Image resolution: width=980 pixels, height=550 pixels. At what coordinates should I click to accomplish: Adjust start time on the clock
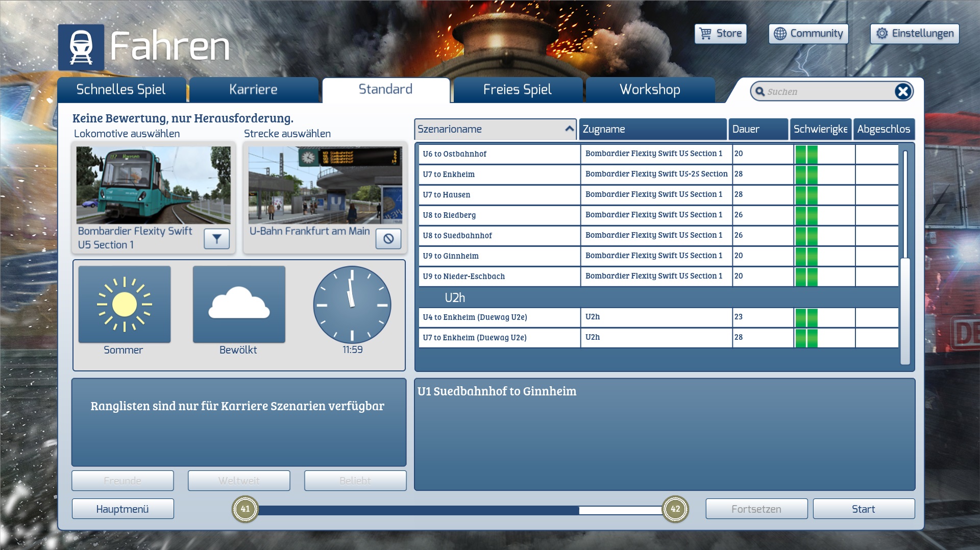(352, 305)
